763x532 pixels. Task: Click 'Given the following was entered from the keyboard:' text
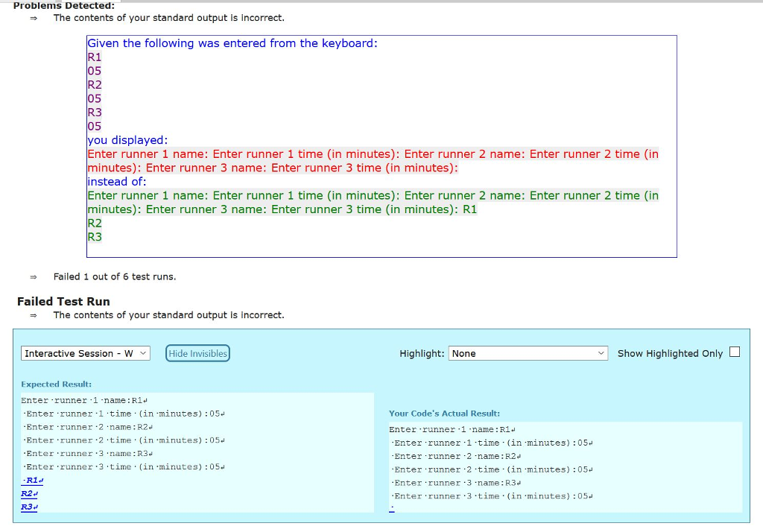click(x=232, y=43)
